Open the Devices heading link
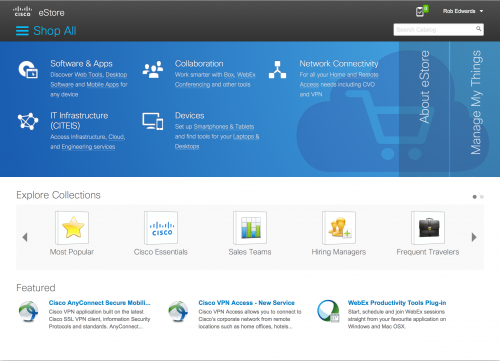 [190, 115]
